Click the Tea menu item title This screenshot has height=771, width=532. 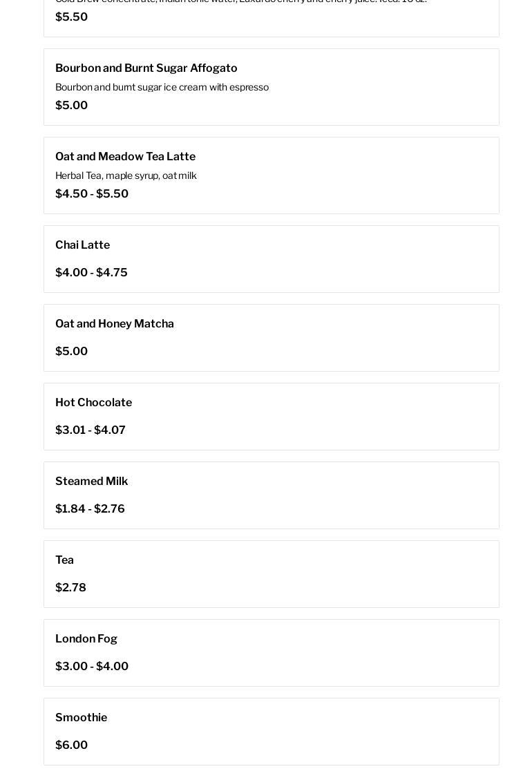64,560
